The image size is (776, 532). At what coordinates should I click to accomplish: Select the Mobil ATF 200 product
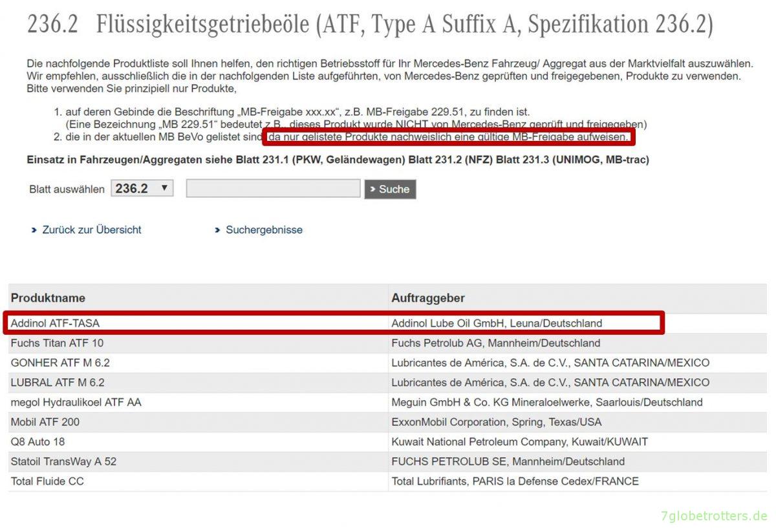(x=45, y=422)
